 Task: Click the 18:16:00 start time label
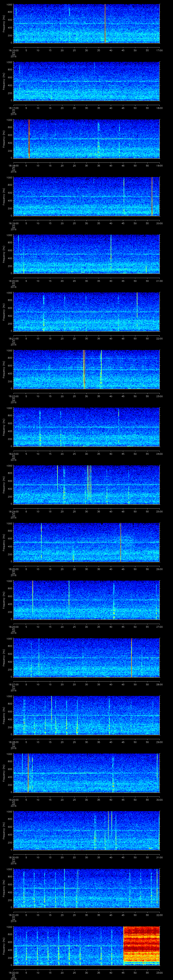point(14,50)
